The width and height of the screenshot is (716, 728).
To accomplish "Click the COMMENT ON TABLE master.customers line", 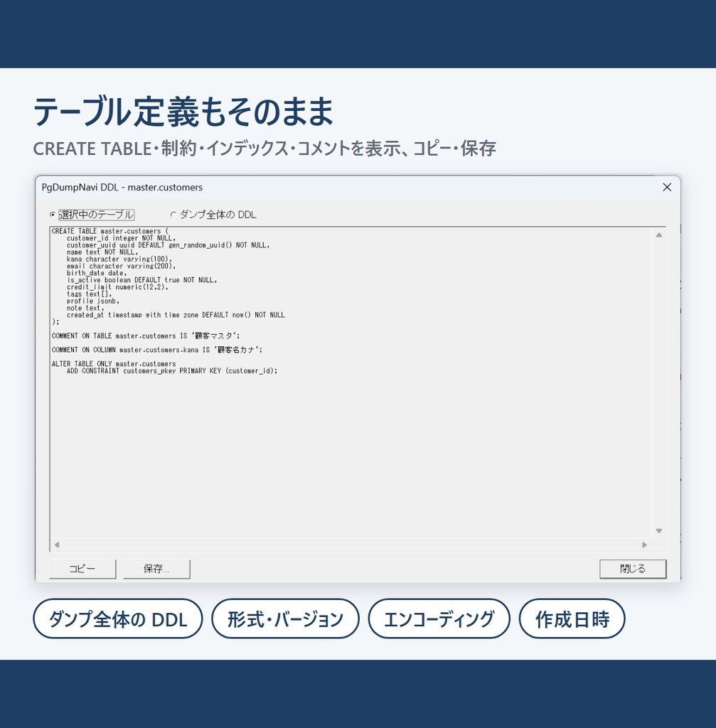I will tap(146, 336).
